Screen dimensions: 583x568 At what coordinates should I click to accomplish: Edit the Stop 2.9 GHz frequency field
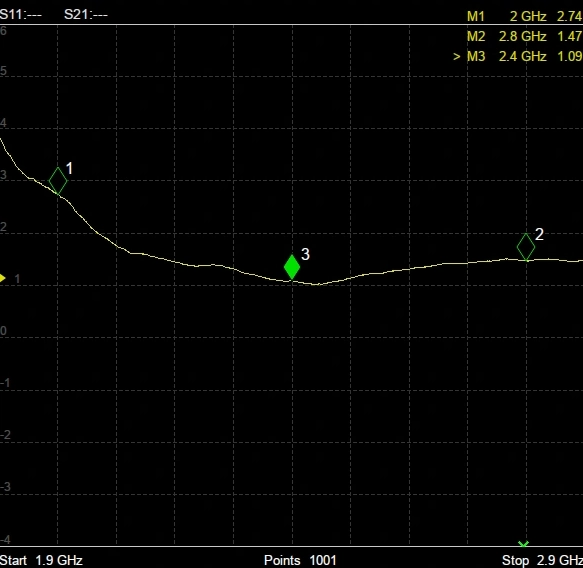[x=542, y=560]
